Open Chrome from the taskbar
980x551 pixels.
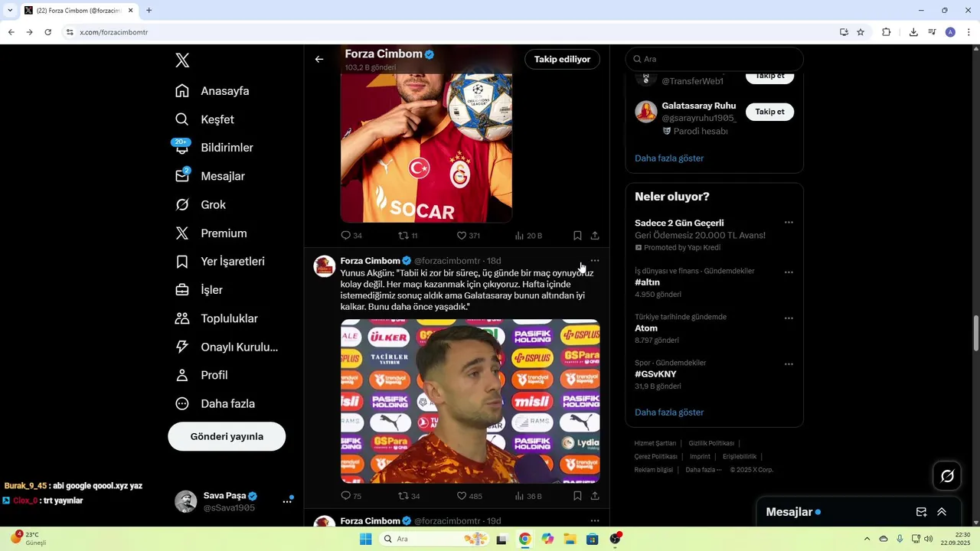[x=524, y=539]
